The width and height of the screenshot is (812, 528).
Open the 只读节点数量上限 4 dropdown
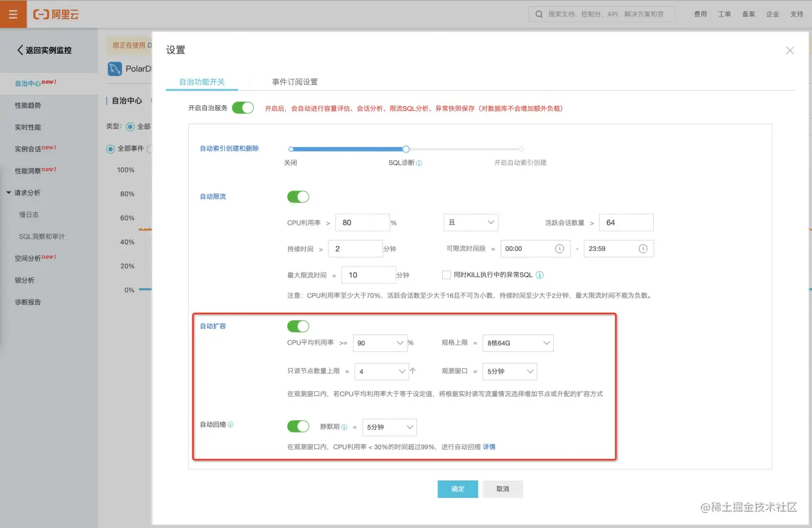click(x=382, y=371)
